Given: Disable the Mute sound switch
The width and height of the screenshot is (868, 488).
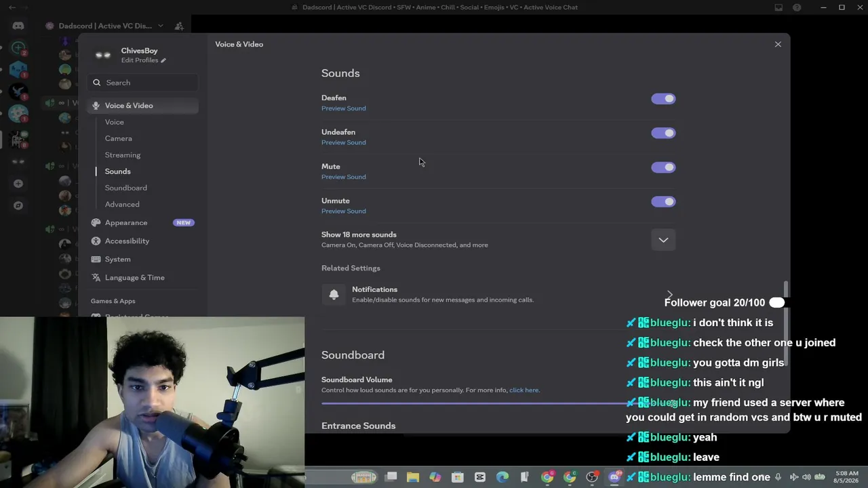Looking at the screenshot, I should [663, 167].
